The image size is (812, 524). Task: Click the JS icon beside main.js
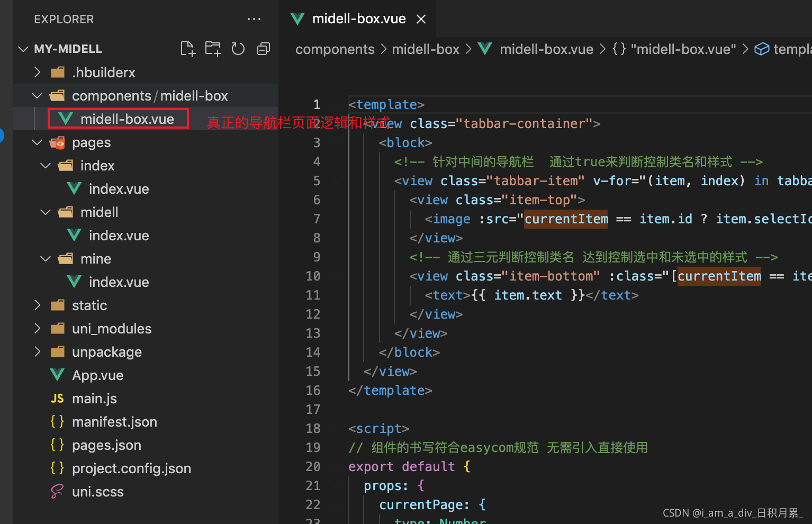tap(57, 399)
